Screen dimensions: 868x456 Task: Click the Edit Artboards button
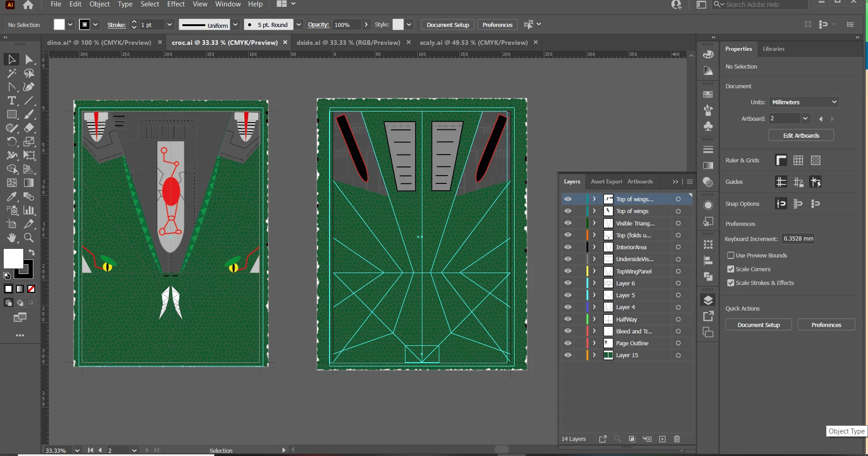point(801,135)
